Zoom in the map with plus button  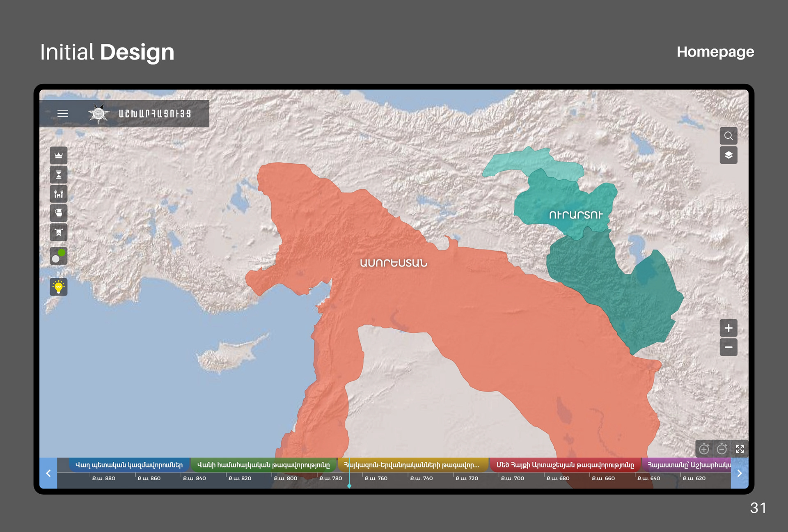(x=728, y=328)
